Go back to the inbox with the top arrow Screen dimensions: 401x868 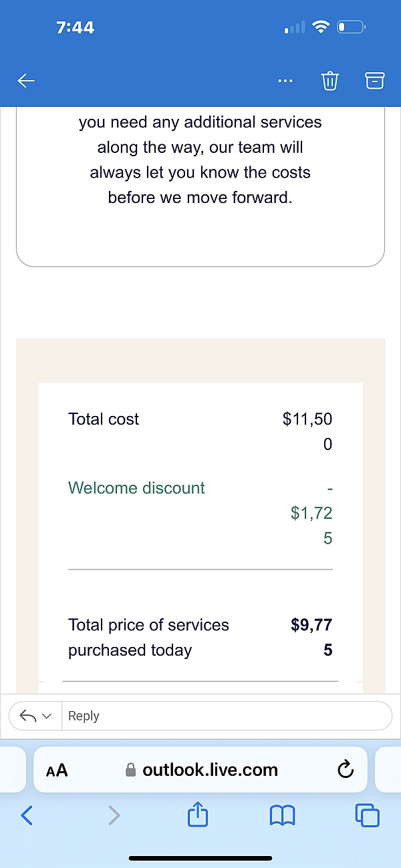tap(26, 81)
